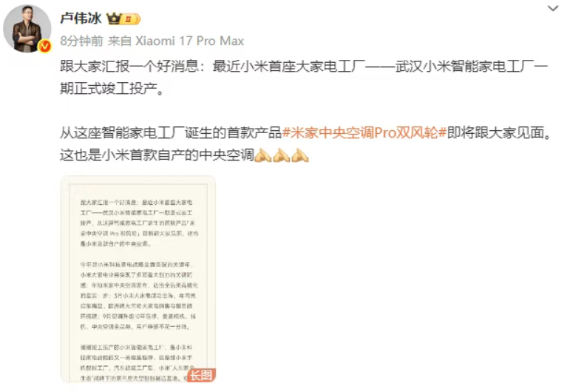Click the text 从这座智能家电工厂诞生的首款产品
This screenshot has width=570, height=392.
click(x=171, y=132)
